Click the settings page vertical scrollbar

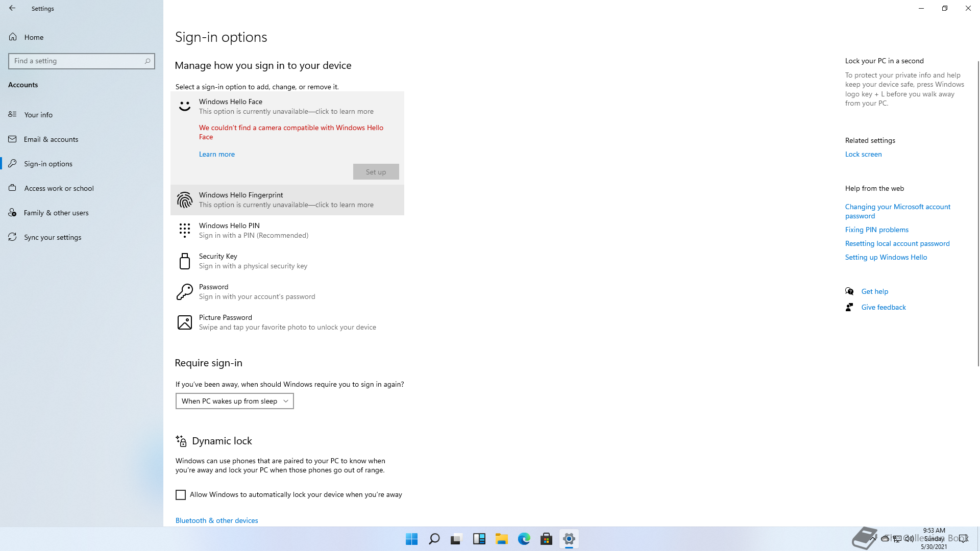coord(978,213)
